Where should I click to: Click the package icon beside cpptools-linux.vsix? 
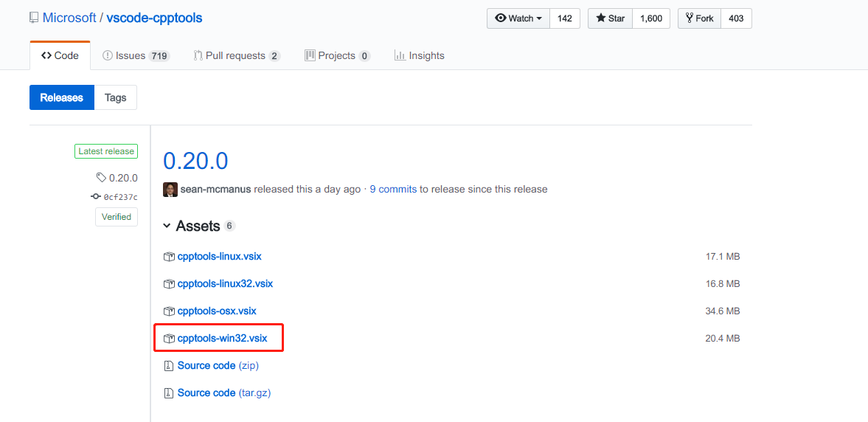click(x=169, y=257)
